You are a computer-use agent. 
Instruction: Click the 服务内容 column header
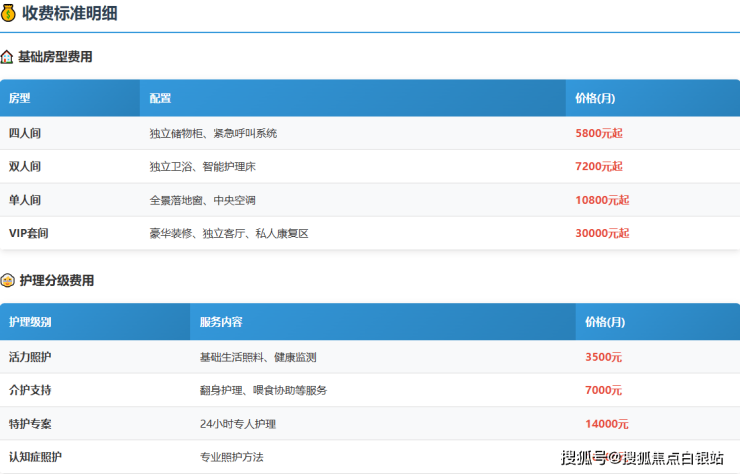221,322
